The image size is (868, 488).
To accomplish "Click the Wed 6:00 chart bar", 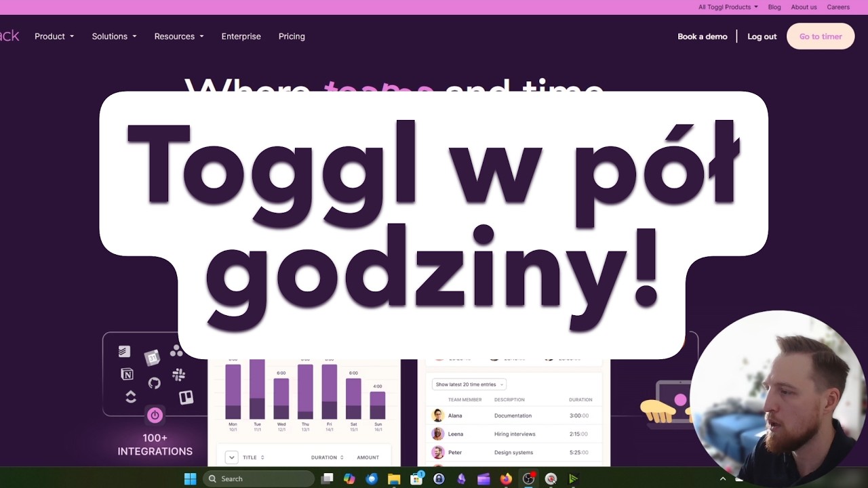I will 281,399.
